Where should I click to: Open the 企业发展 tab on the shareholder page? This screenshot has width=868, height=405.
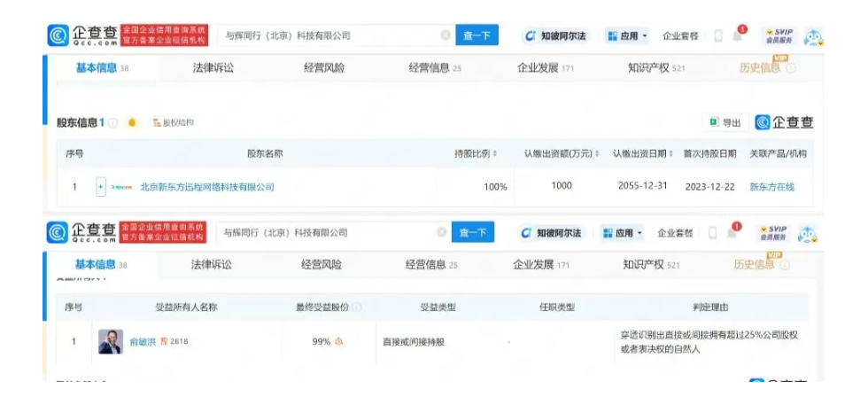(546, 68)
